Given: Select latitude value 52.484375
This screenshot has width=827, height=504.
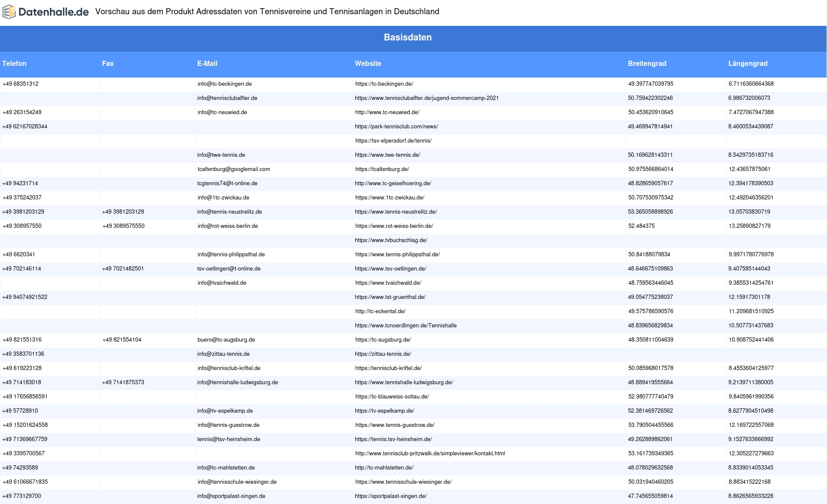Looking at the screenshot, I should pyautogui.click(x=641, y=226).
